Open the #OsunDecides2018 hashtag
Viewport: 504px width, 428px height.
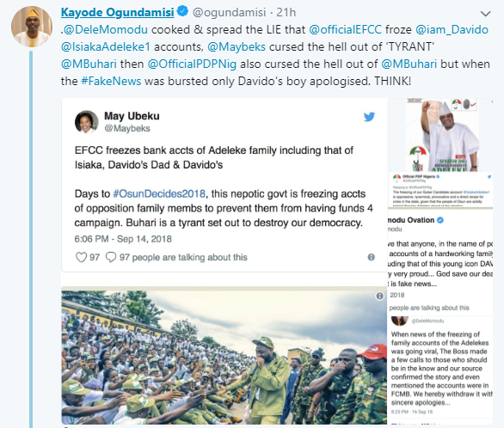pos(159,194)
